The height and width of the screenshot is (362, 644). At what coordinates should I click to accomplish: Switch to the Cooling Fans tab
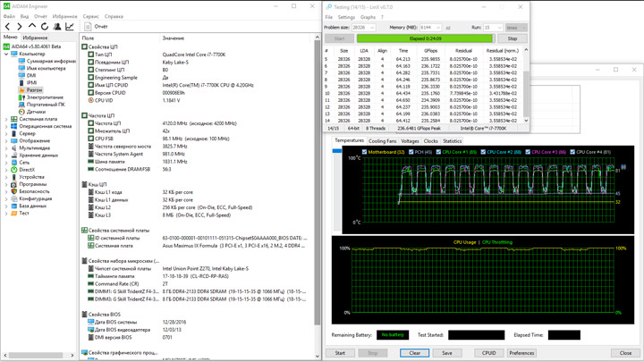pyautogui.click(x=382, y=141)
